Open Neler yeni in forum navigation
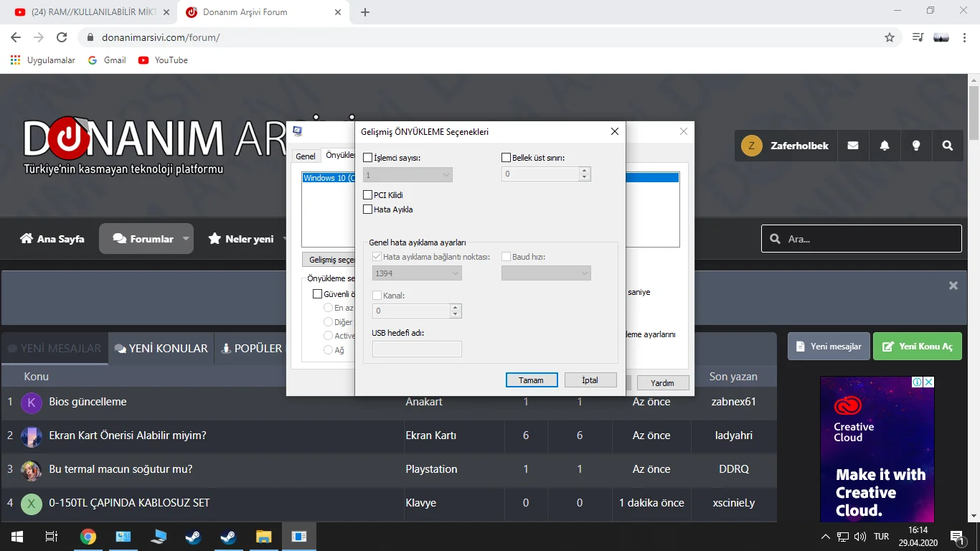This screenshot has height=551, width=980. (241, 239)
